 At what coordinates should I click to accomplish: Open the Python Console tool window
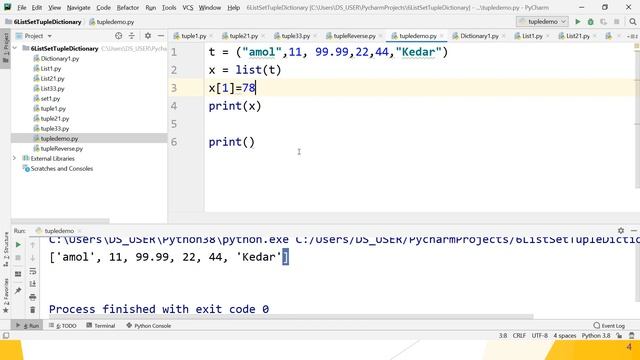(x=149, y=326)
